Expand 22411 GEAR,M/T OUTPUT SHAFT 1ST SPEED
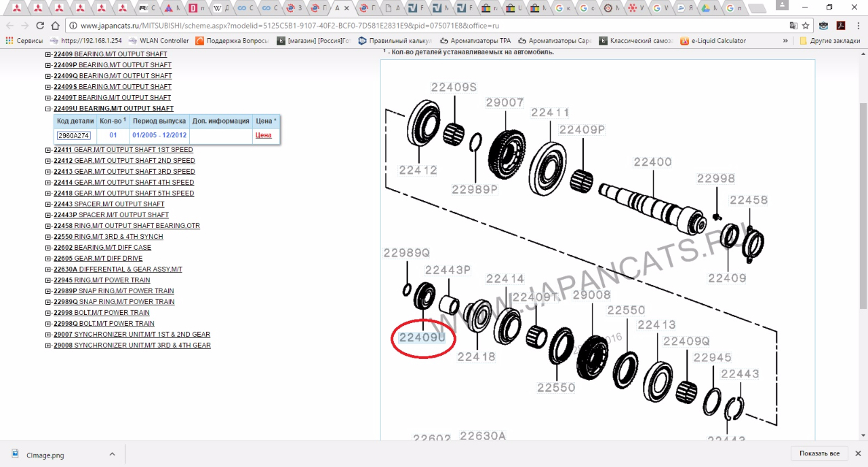The width and height of the screenshot is (868, 467). click(x=48, y=150)
